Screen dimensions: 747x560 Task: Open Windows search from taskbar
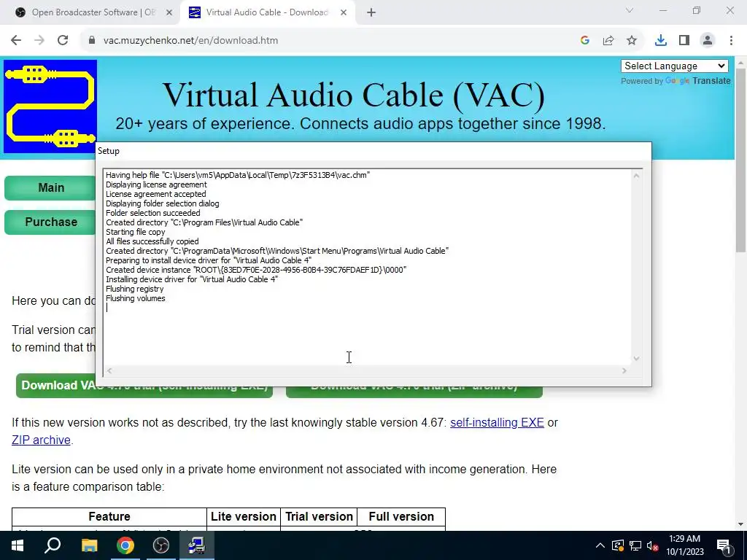pos(53,545)
